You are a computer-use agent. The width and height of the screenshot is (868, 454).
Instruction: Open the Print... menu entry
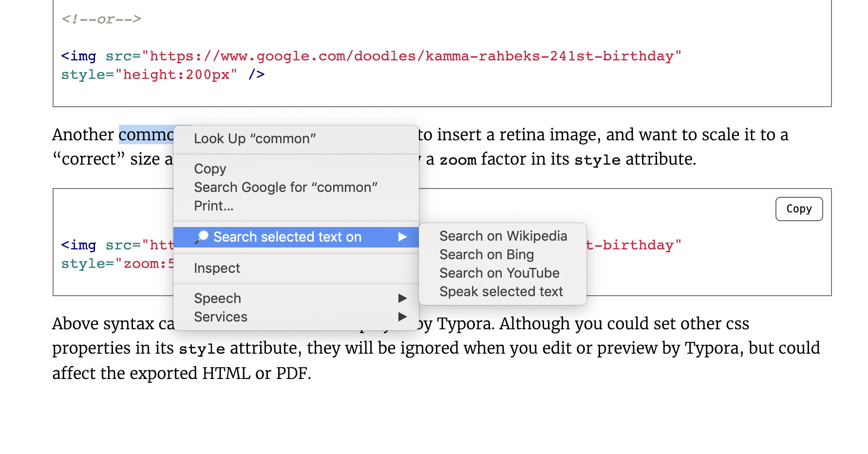click(x=296, y=206)
